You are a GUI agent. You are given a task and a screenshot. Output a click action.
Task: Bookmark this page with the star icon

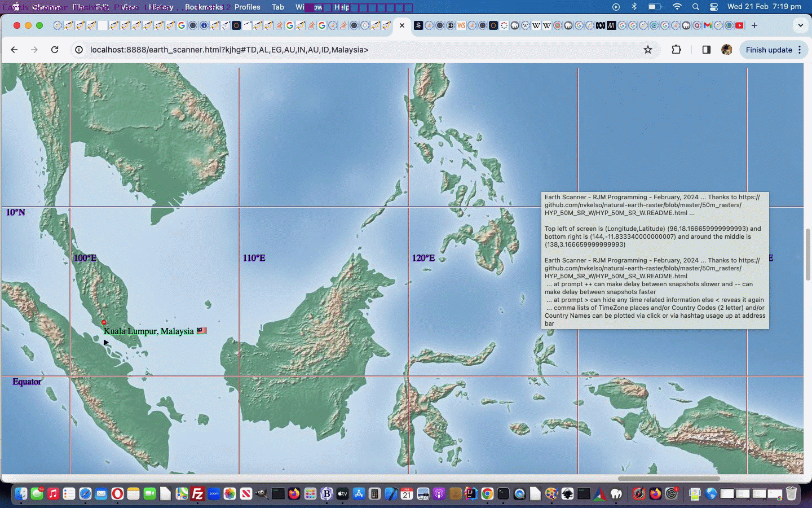(648, 50)
